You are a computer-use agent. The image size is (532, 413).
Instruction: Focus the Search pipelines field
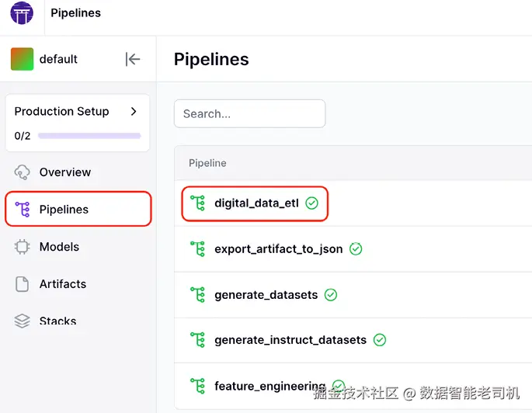click(250, 113)
